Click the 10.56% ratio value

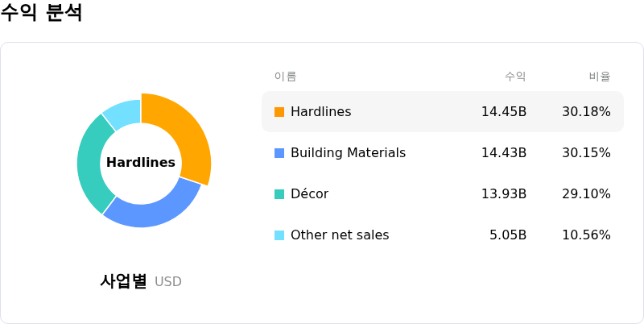pyautogui.click(x=586, y=235)
